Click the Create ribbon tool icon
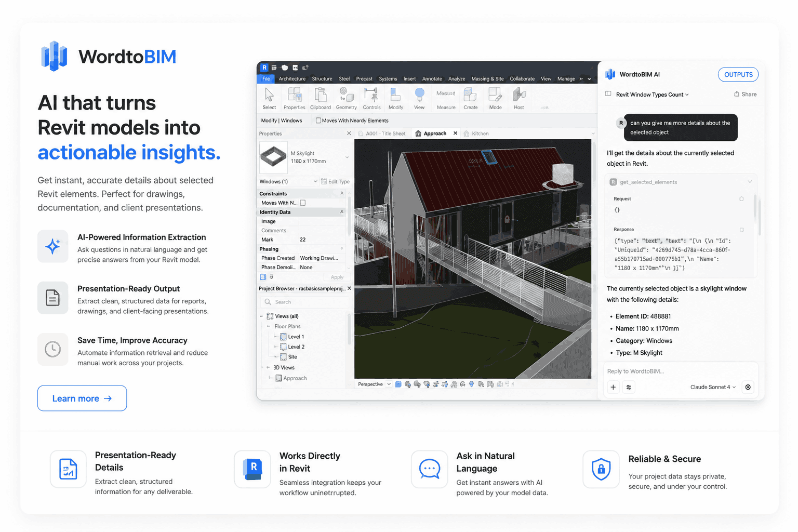The image size is (798, 532). (470, 95)
